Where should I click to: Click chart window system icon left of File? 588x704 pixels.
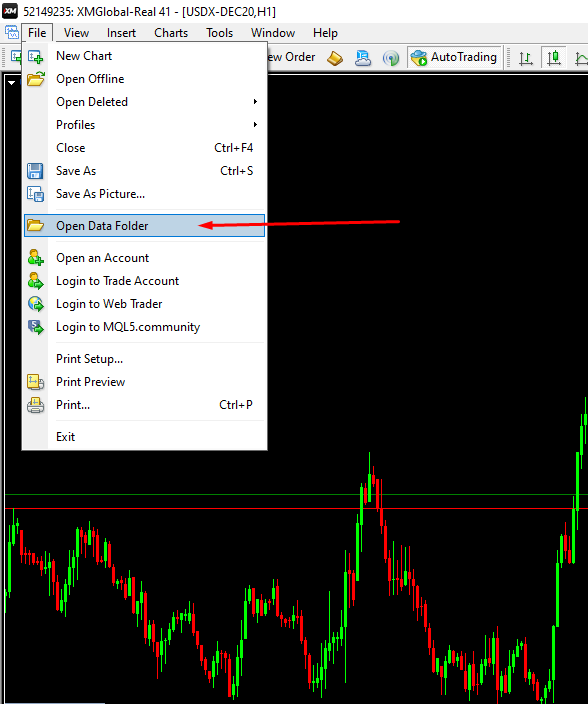click(x=11, y=33)
